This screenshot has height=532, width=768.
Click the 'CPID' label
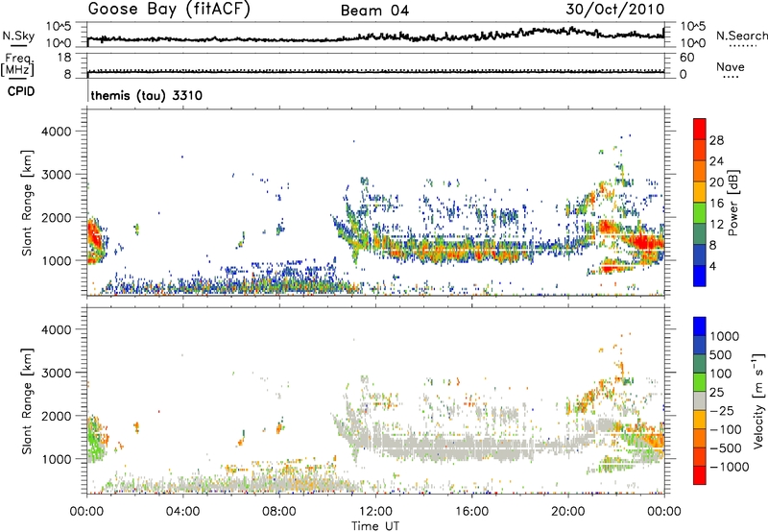pyautogui.click(x=21, y=91)
